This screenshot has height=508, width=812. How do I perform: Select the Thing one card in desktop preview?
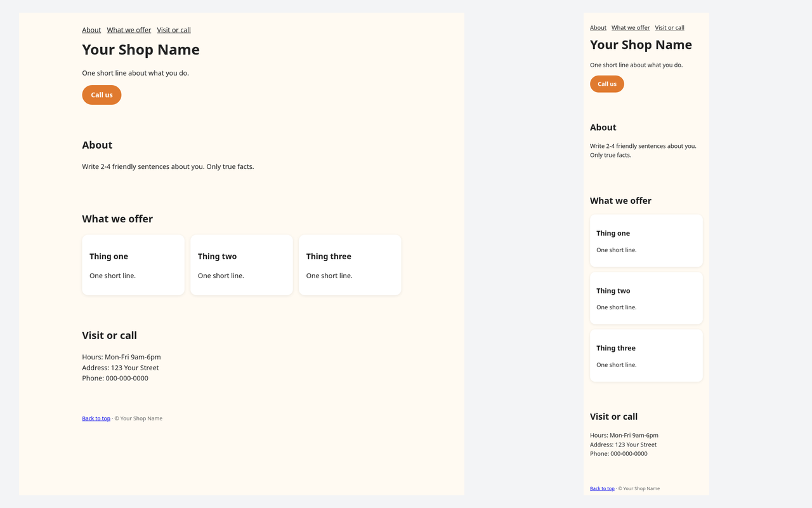click(x=133, y=265)
